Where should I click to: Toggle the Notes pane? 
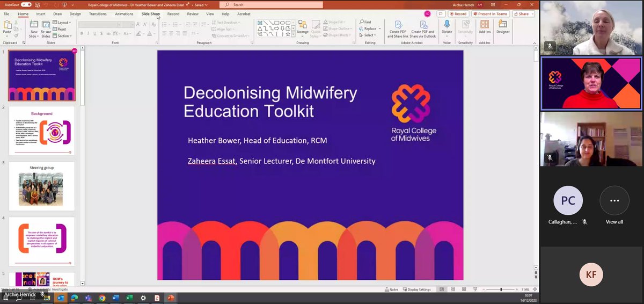pos(391,289)
